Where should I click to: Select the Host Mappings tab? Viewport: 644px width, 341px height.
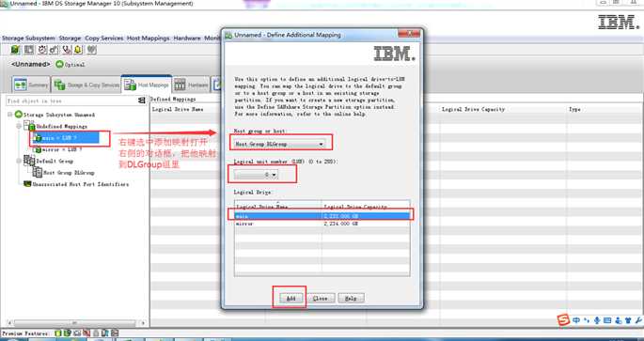pos(147,85)
